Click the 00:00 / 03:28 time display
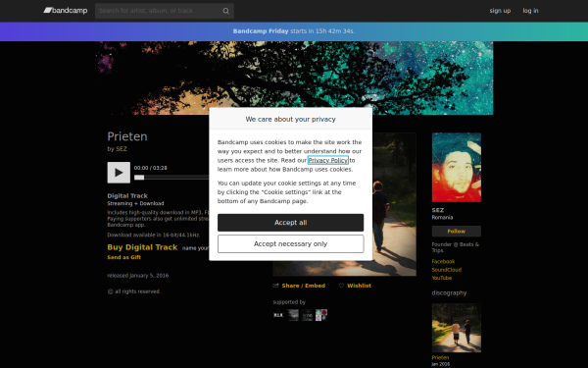This screenshot has width=588, height=368. pyautogui.click(x=151, y=168)
